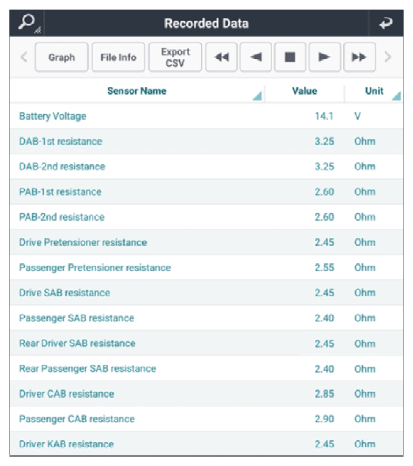Click the Value column header
413x466 pixels.
point(304,91)
